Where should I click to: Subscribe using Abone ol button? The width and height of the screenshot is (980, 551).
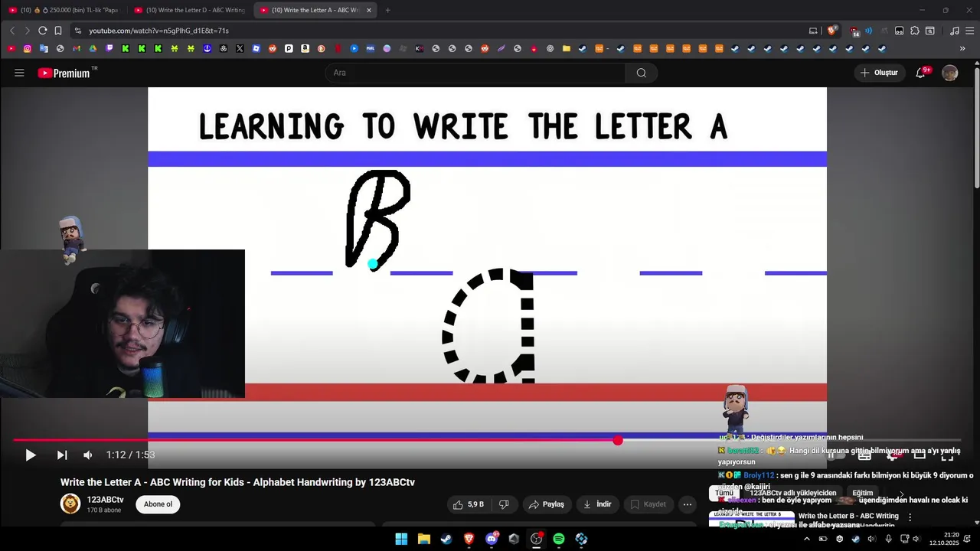pyautogui.click(x=158, y=504)
